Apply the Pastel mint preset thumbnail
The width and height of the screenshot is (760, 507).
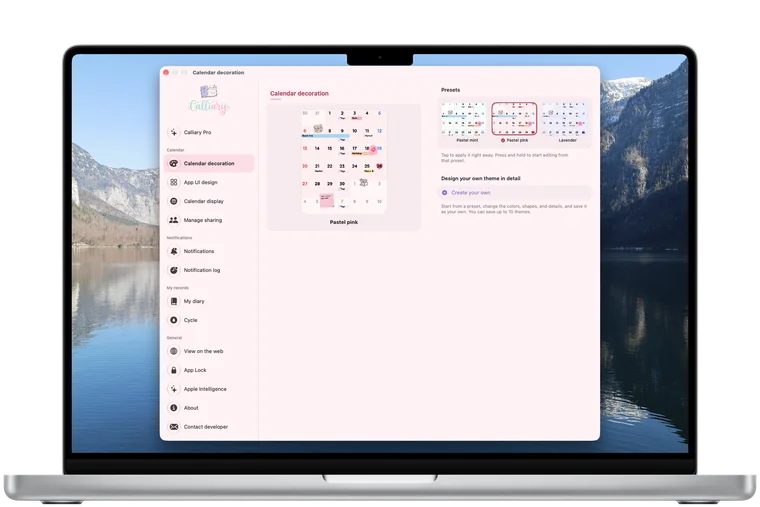[x=463, y=119]
